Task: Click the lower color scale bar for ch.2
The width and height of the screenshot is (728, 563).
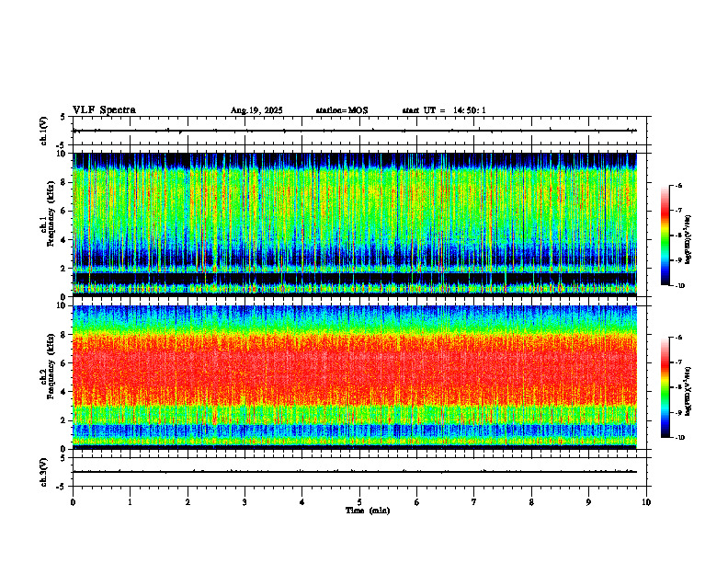Action: [x=665, y=387]
